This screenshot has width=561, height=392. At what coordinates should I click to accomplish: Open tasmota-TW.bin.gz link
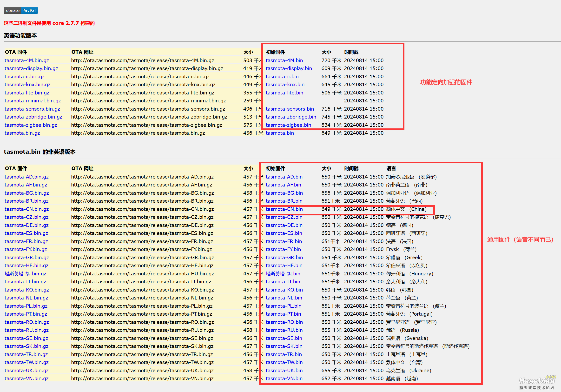pyautogui.click(x=27, y=362)
